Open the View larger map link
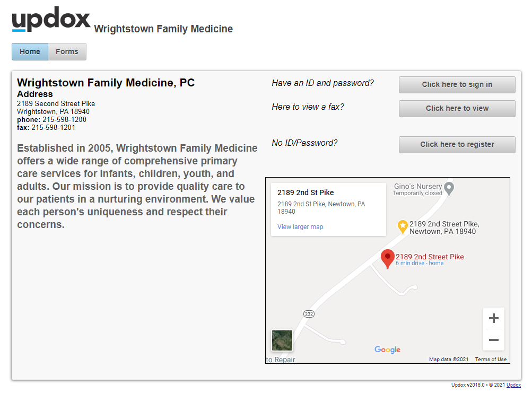 point(300,226)
